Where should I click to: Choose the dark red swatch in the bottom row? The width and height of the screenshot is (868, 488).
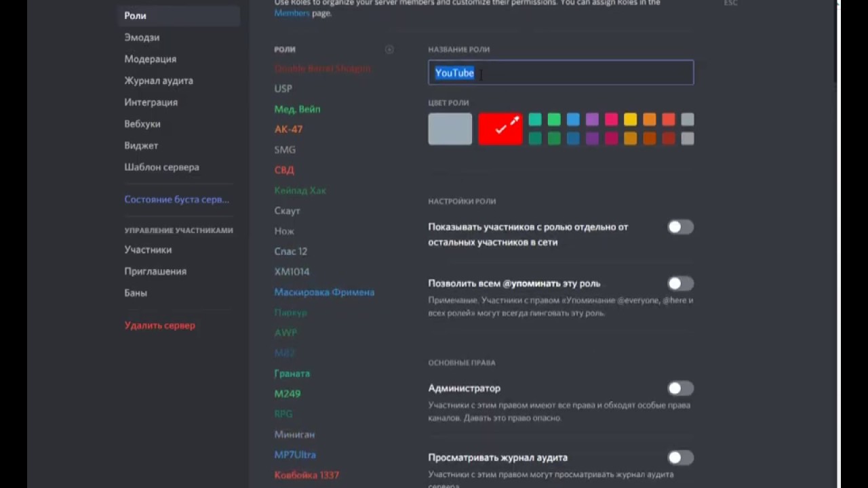point(668,138)
